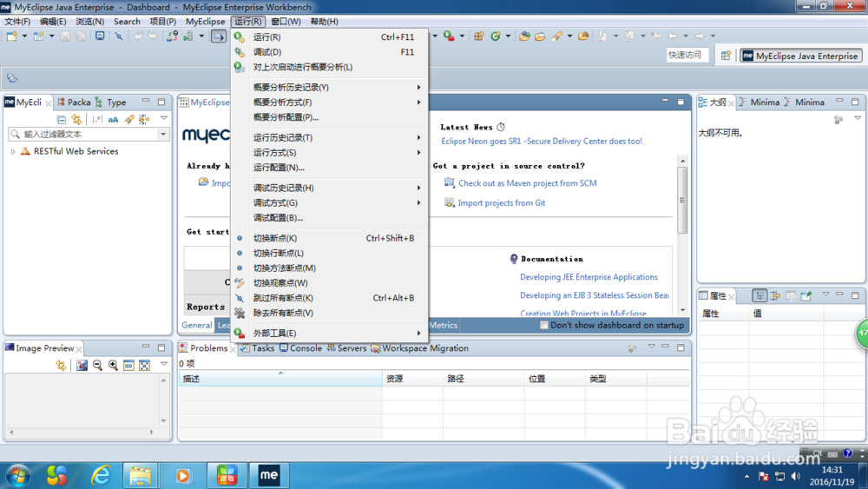Click the MyEclipse taskbar icon

(269, 476)
